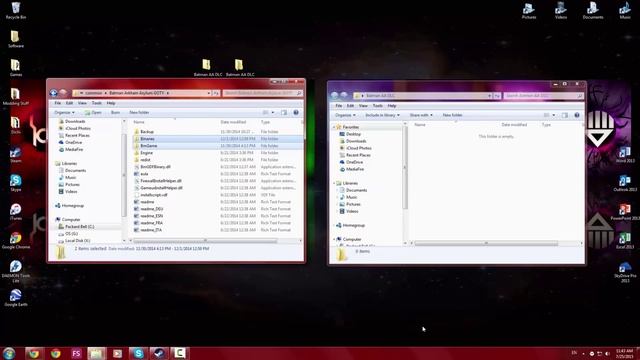The width and height of the screenshot is (640, 360).
Task: Expand Homegroup in the Batman AA DLC window
Action: (334, 225)
